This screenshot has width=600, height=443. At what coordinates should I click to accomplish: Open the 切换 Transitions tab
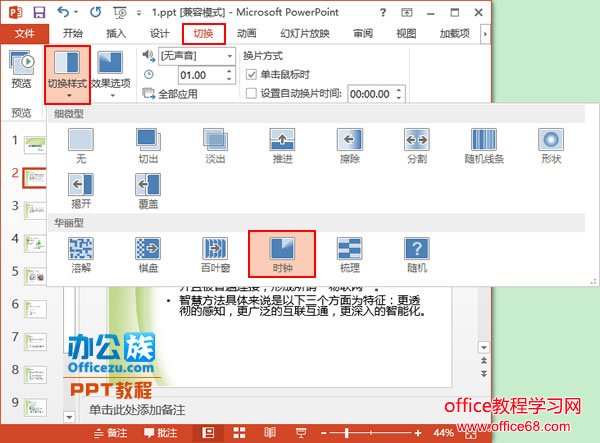tap(204, 34)
